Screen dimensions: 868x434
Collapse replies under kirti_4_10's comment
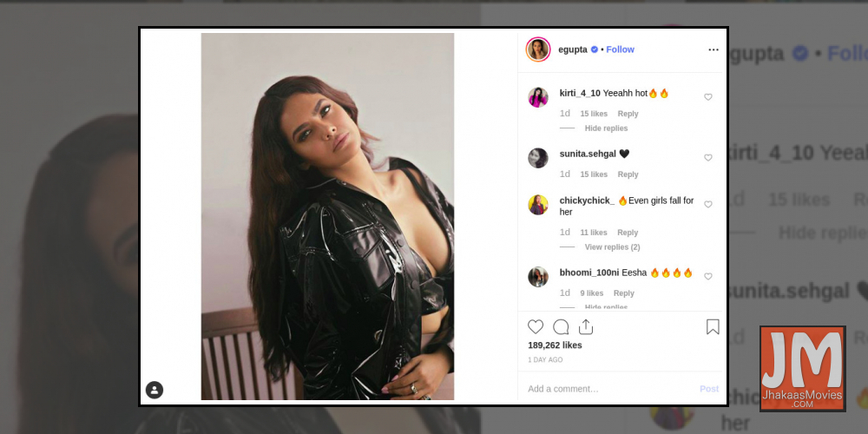606,128
